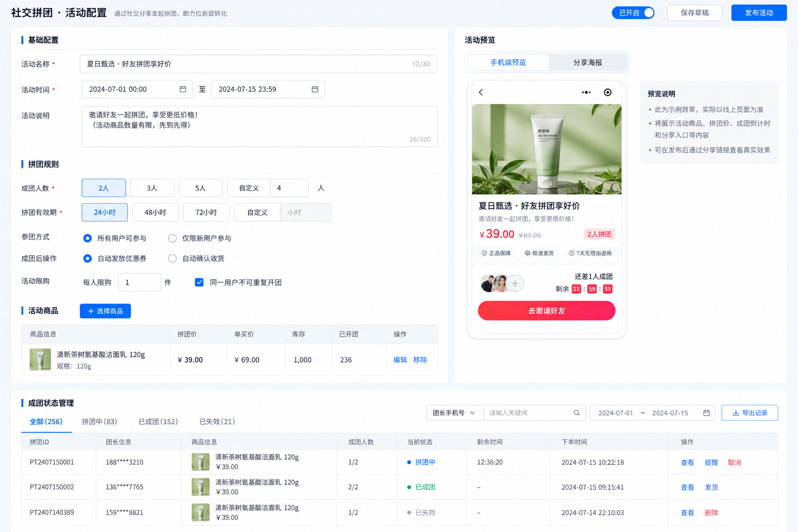798x532 pixels.
Task: Click the product thumbnail in 活动商品 table
Action: coord(40,360)
